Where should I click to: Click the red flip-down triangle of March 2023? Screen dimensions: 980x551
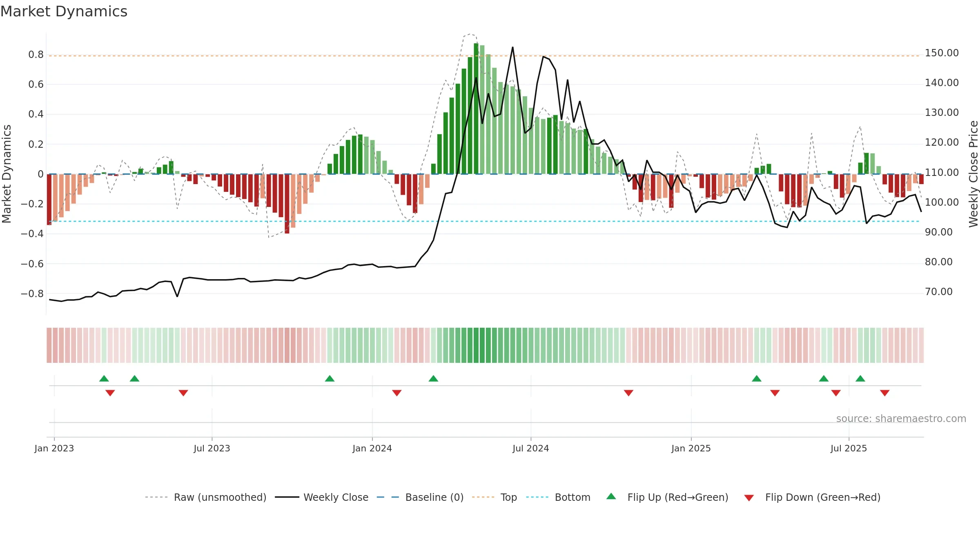coord(110,393)
